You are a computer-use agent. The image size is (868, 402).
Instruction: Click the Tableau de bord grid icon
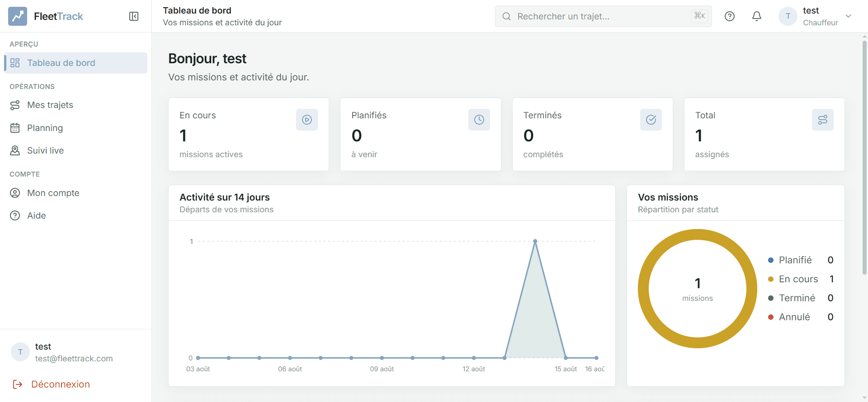pyautogui.click(x=15, y=63)
